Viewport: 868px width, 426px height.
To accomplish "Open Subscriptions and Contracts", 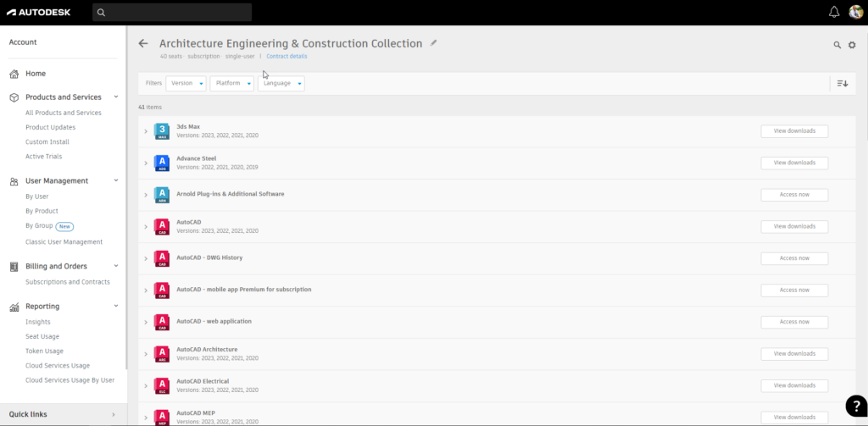I will (x=68, y=282).
